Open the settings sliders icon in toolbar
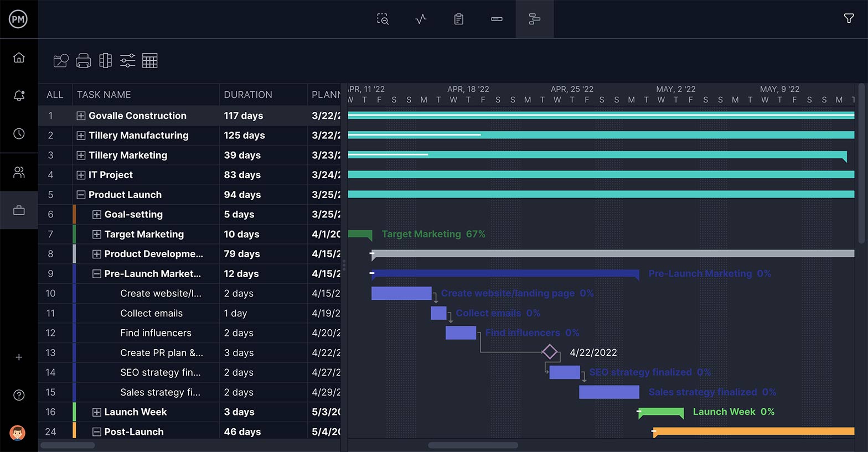The height and width of the screenshot is (452, 868). tap(127, 61)
